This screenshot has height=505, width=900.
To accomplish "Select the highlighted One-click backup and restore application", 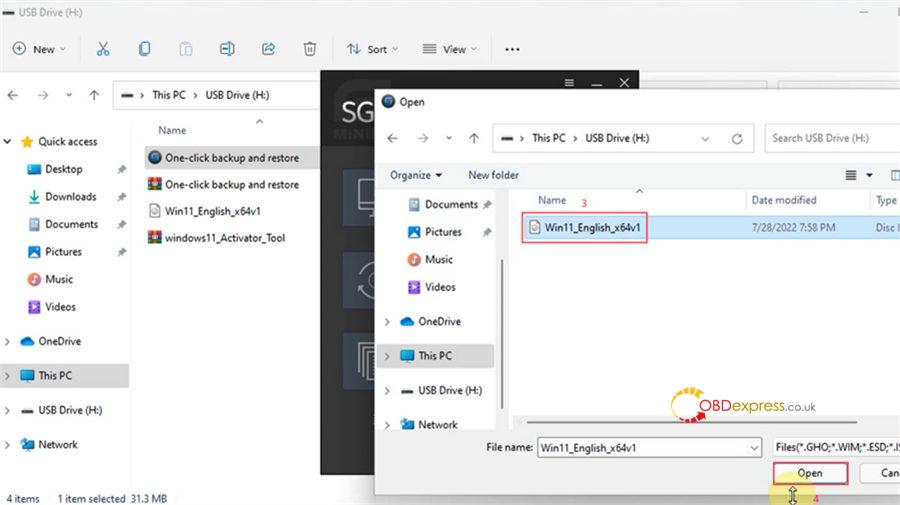I will tap(232, 158).
